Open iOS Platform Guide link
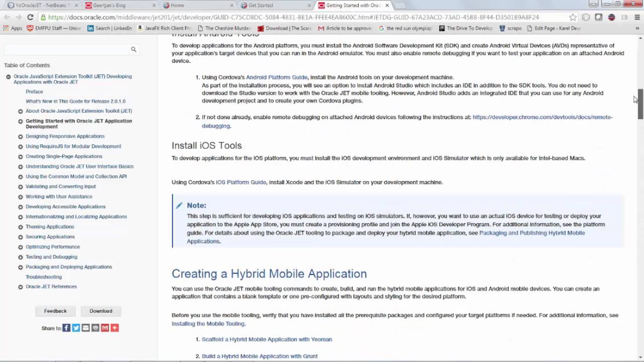The image size is (644, 362). pos(241,183)
